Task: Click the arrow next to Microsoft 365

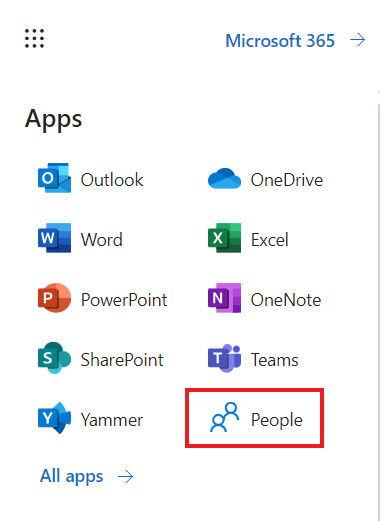Action: [358, 40]
